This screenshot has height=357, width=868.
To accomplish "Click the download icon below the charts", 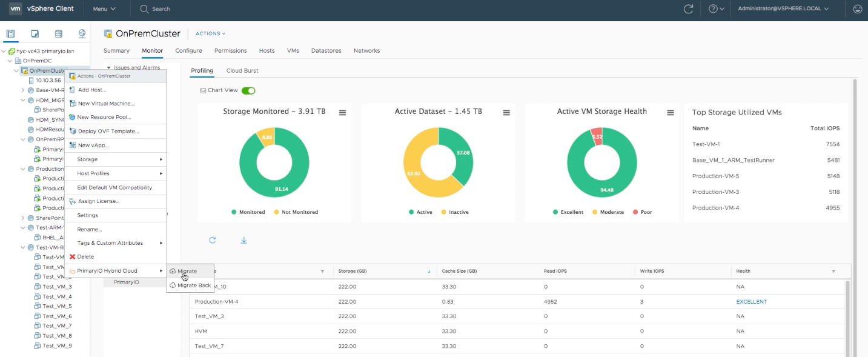I will point(244,240).
